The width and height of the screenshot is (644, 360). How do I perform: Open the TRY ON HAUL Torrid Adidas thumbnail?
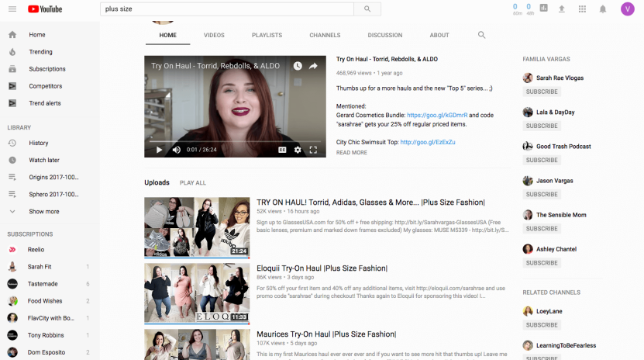[x=197, y=227]
